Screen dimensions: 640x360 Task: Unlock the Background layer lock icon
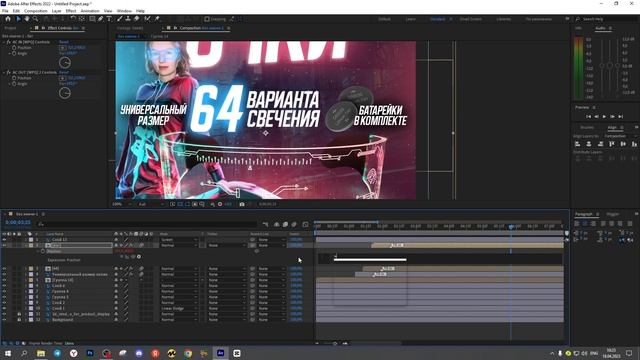click(19, 320)
